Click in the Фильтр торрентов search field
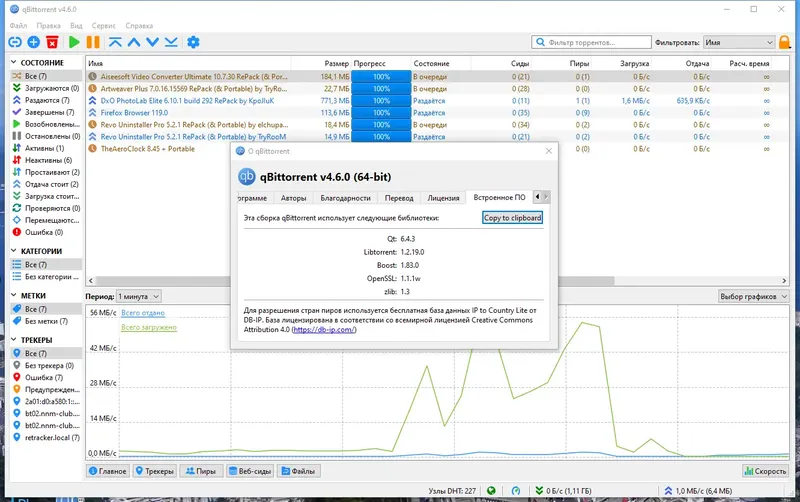Image resolution: width=800 pixels, height=502 pixels. (x=592, y=42)
